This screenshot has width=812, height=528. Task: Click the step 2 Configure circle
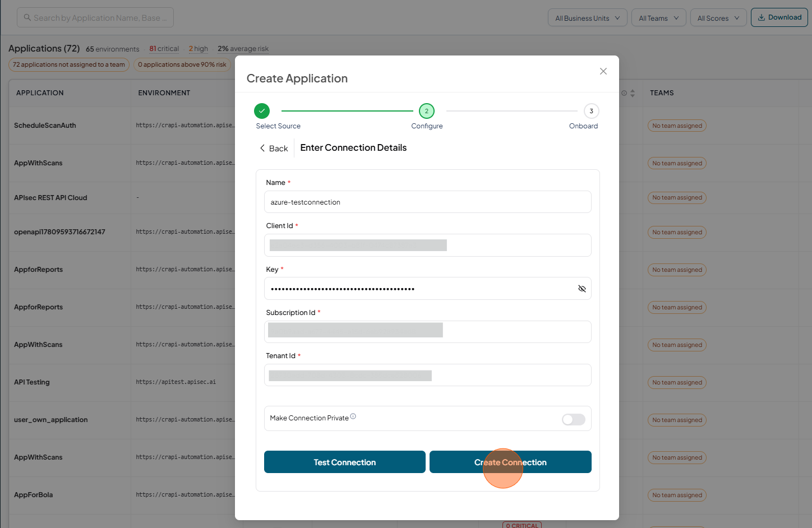point(427,111)
